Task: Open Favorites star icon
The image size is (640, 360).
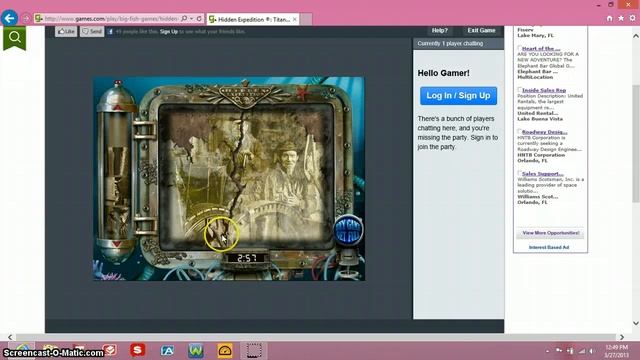Action: 621,18
